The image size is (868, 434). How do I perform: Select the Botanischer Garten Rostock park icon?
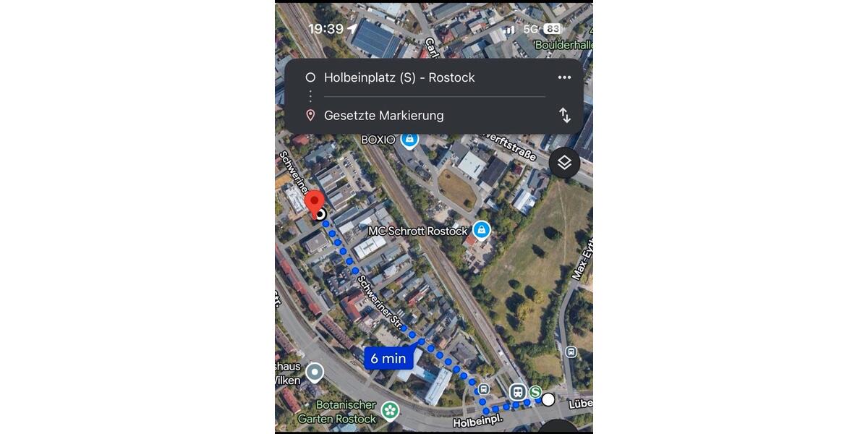pos(390,411)
